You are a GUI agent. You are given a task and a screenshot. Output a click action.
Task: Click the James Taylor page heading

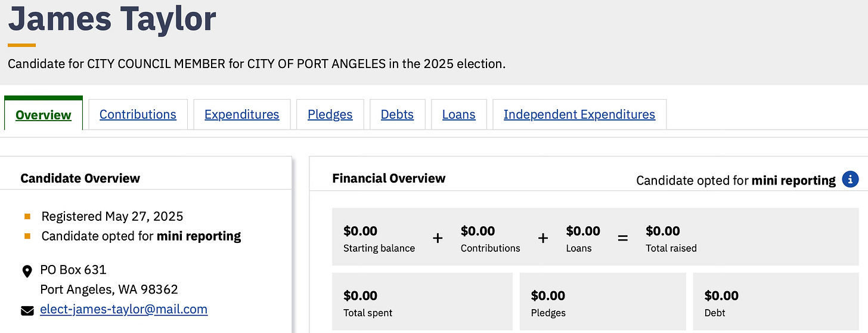click(112, 19)
